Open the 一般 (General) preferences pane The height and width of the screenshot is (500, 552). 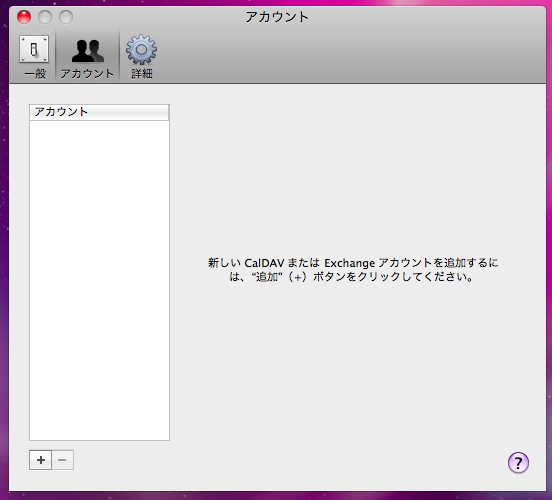click(x=34, y=57)
